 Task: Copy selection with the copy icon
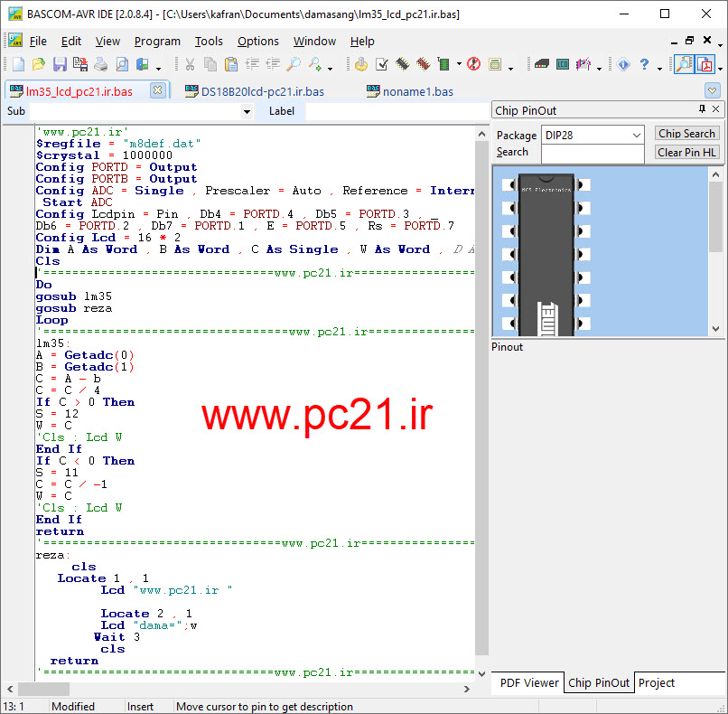click(210, 64)
